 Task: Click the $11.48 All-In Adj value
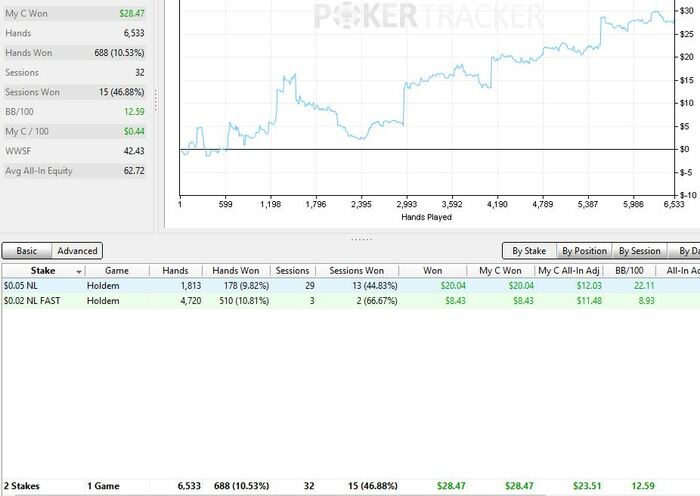click(x=589, y=301)
